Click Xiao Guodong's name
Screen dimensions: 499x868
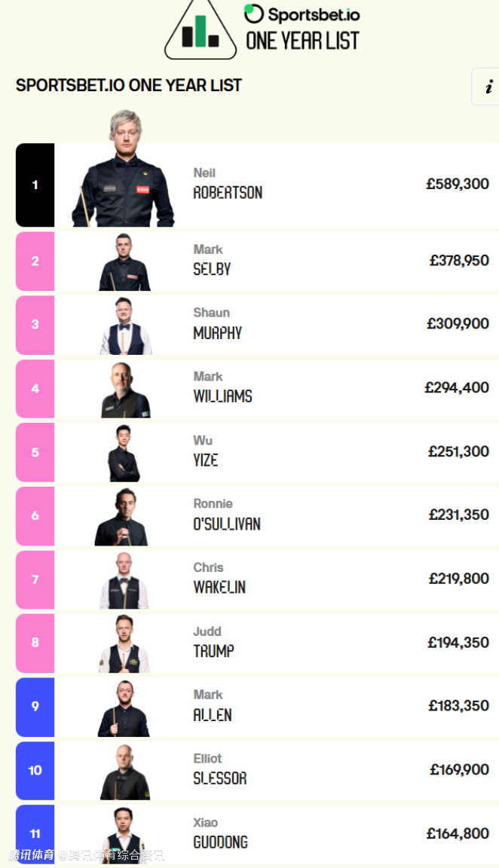220,833
